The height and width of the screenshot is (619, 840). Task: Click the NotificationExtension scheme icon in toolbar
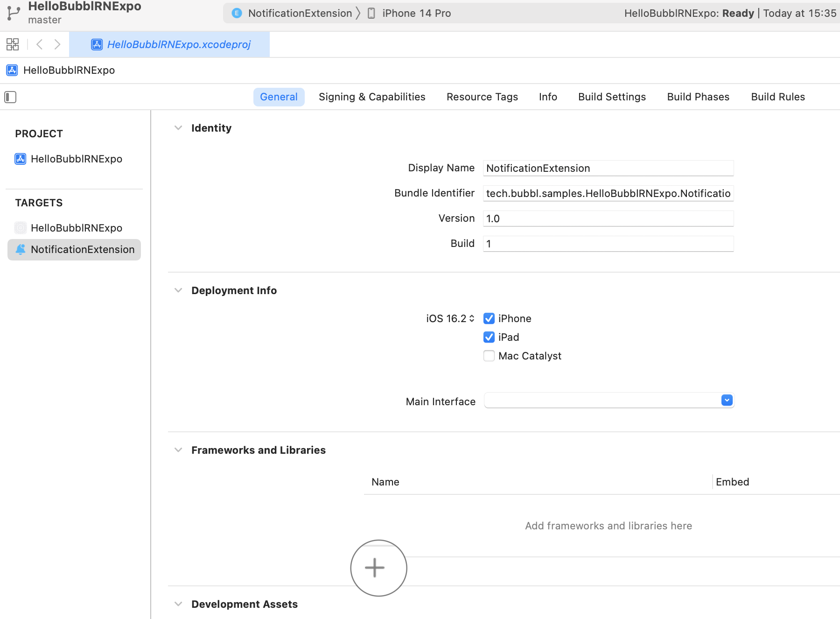point(237,13)
